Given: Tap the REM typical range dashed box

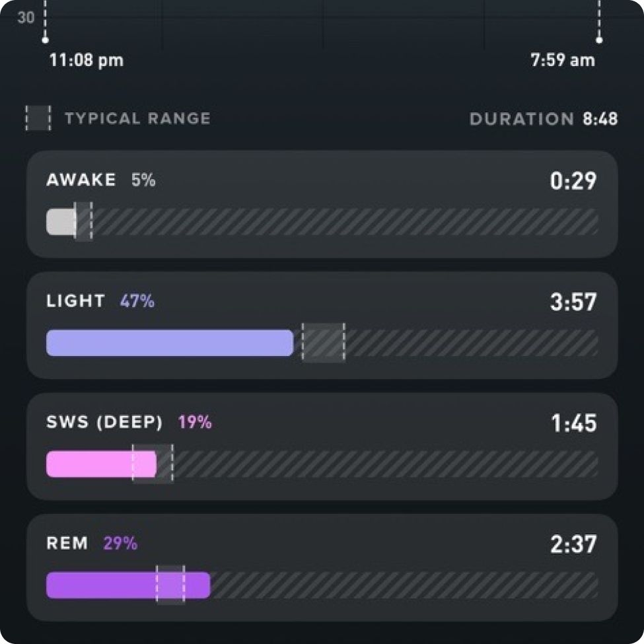Looking at the screenshot, I should click(170, 585).
